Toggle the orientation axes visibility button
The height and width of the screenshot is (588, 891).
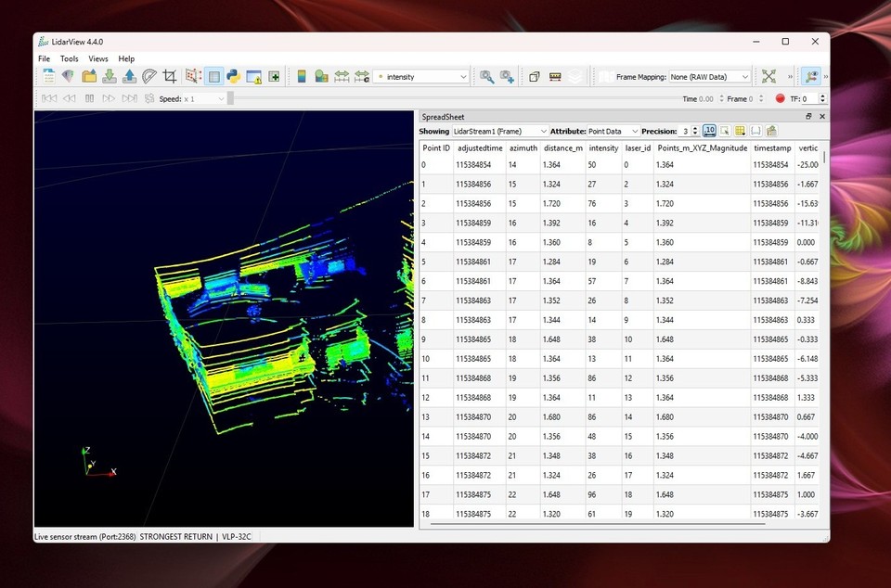pyautogui.click(x=811, y=76)
